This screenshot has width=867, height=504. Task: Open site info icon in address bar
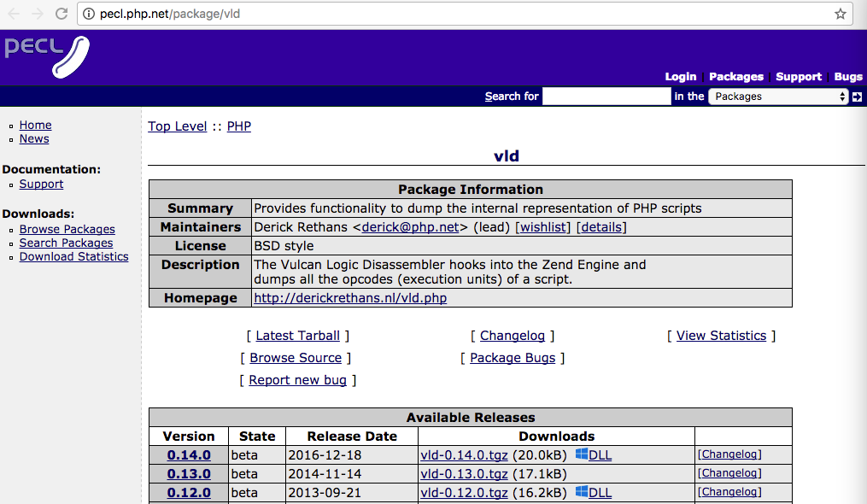(89, 14)
